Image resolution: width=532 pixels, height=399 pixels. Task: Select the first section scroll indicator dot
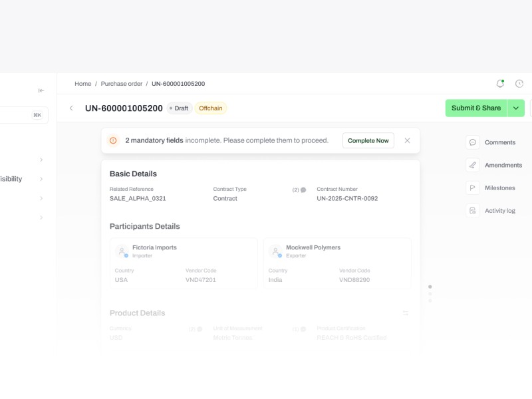click(x=430, y=287)
